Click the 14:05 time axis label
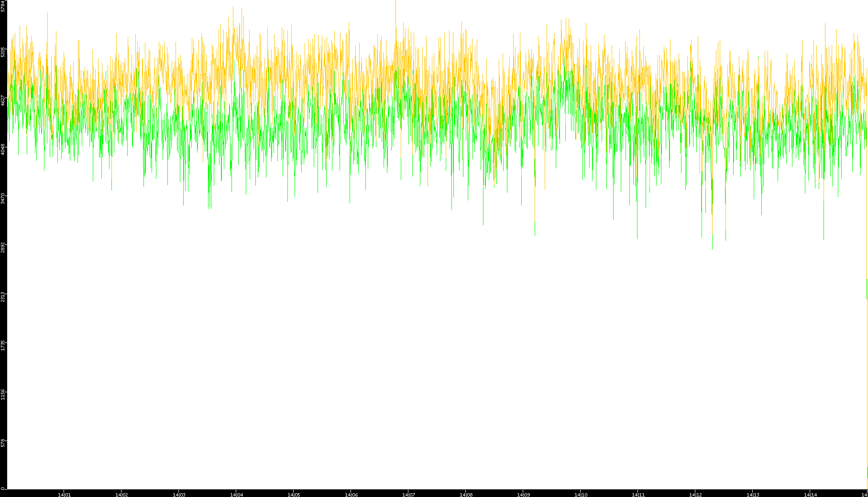This screenshot has width=868, height=497. coord(294,494)
